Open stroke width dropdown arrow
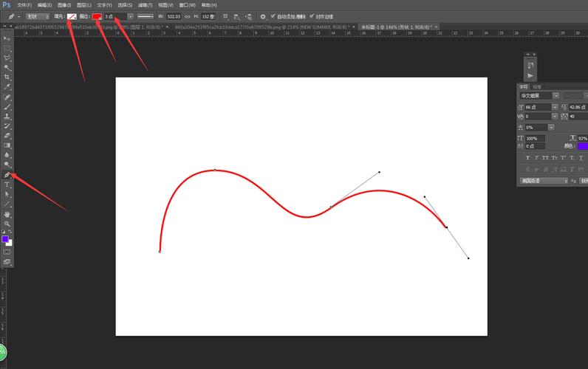Image resolution: width=588 pixels, height=369 pixels. (x=130, y=16)
